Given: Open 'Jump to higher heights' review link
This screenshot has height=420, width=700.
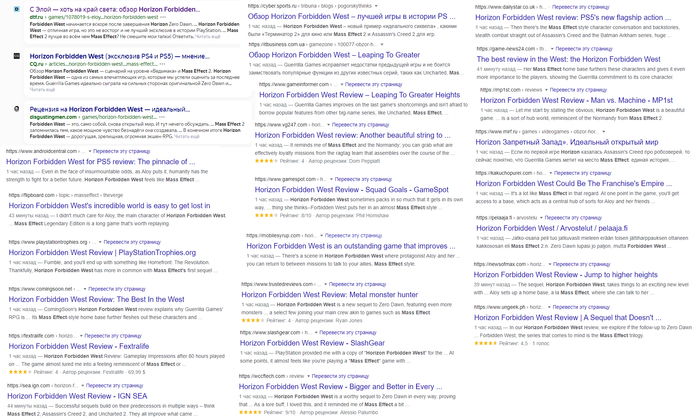Looking at the screenshot, I should click(x=566, y=275).
